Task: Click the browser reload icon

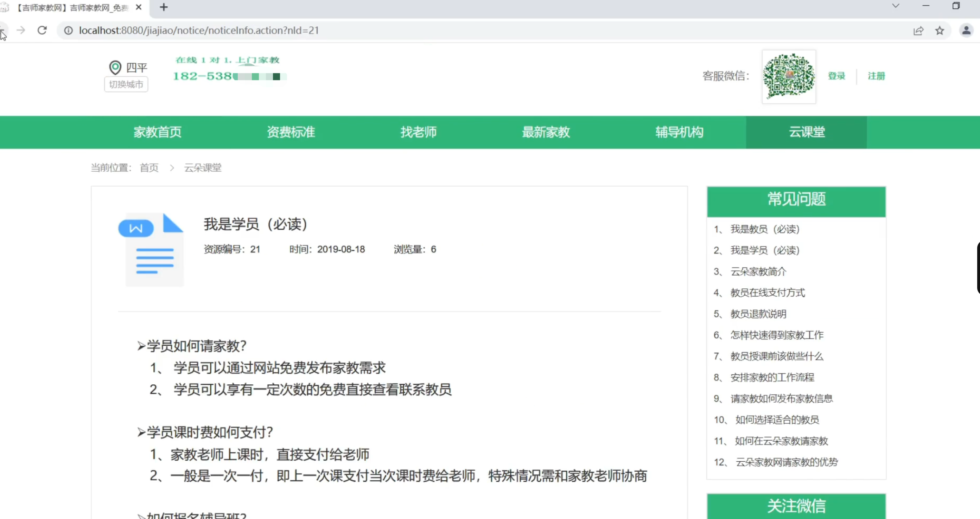Action: (x=42, y=31)
